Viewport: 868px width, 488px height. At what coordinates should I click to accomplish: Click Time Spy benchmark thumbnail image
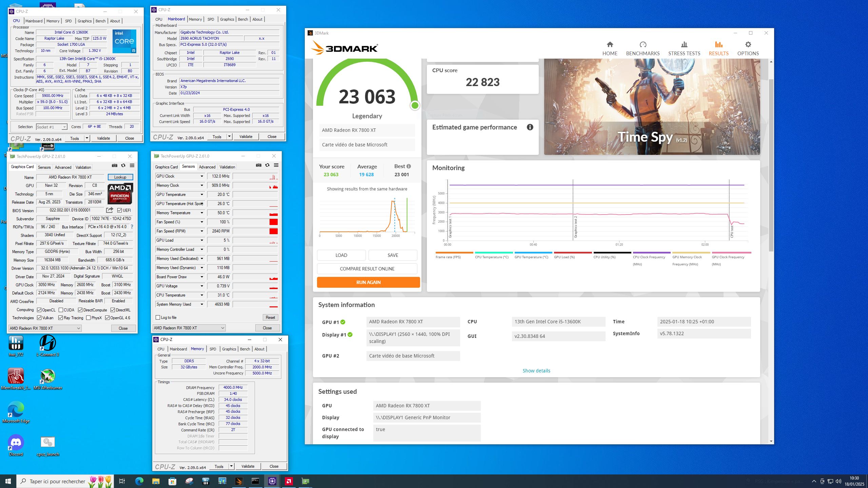652,107
